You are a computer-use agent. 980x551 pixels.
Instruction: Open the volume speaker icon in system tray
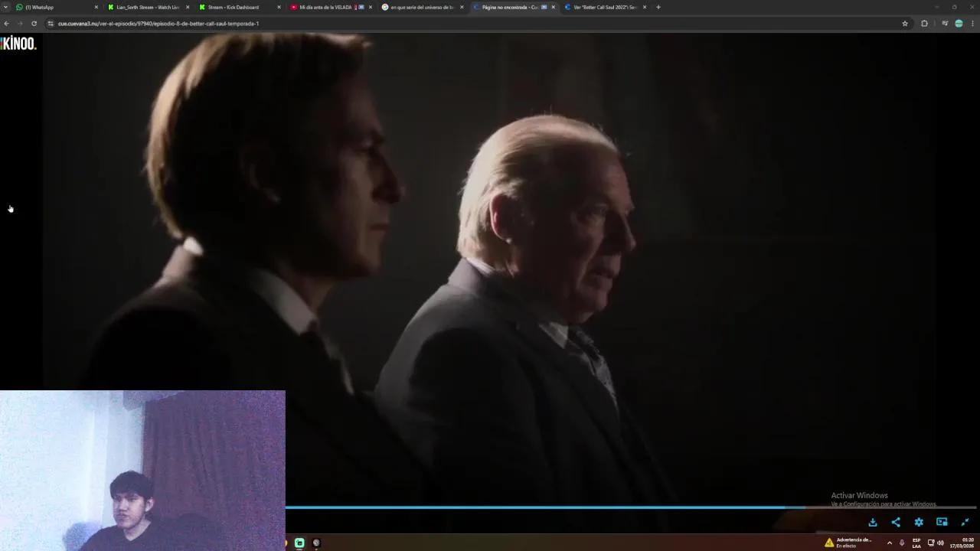point(940,543)
